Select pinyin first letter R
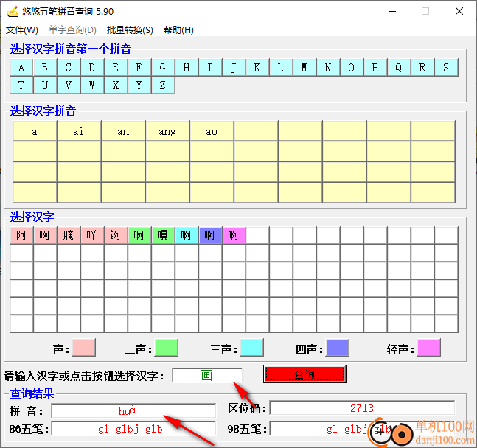The image size is (477, 448). click(422, 68)
